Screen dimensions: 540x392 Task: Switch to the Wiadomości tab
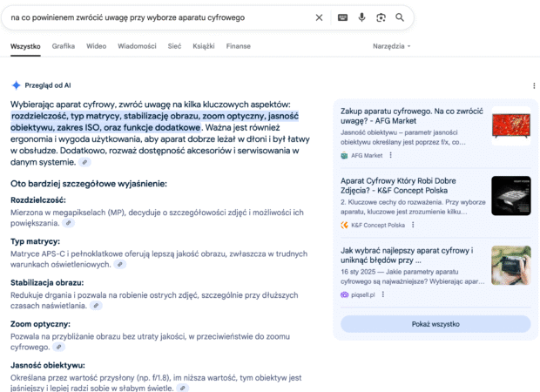point(137,46)
